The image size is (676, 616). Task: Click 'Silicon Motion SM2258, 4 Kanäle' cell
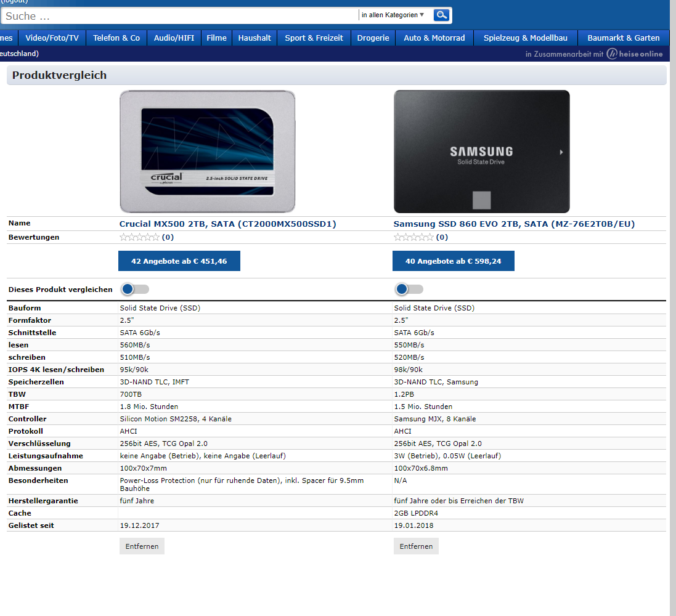click(x=176, y=418)
